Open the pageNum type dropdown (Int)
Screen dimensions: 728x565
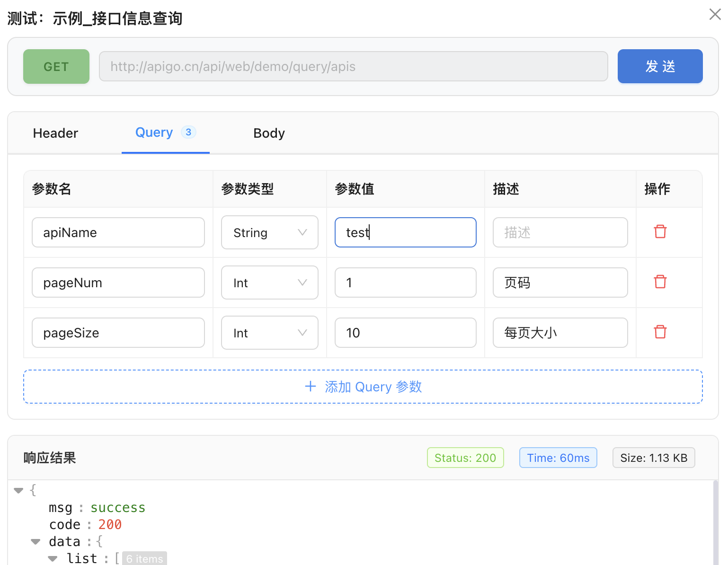point(270,282)
